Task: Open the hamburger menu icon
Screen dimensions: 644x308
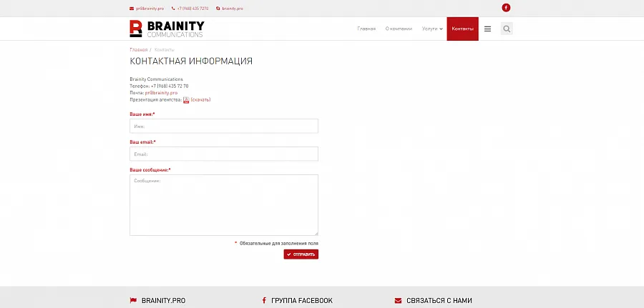Action: 487,29
